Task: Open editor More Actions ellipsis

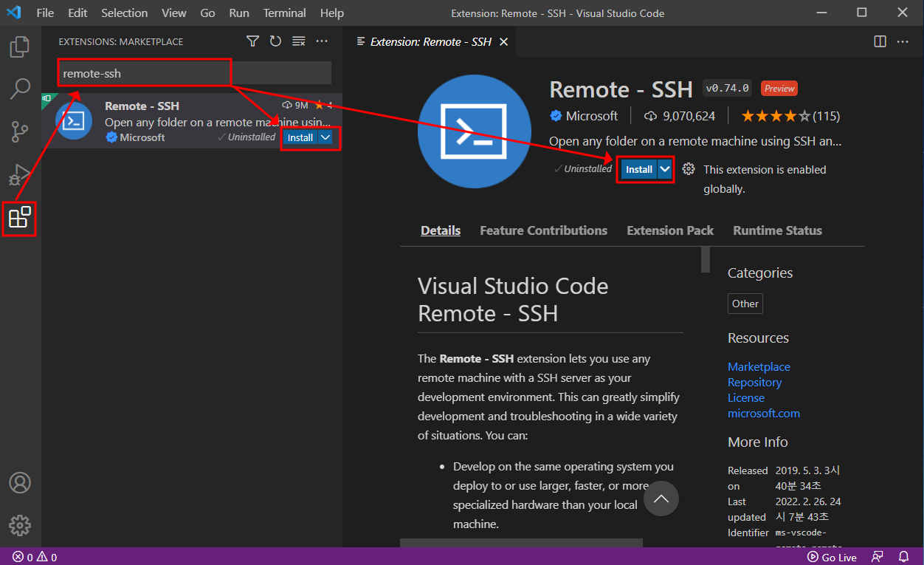Action: pyautogui.click(x=903, y=42)
